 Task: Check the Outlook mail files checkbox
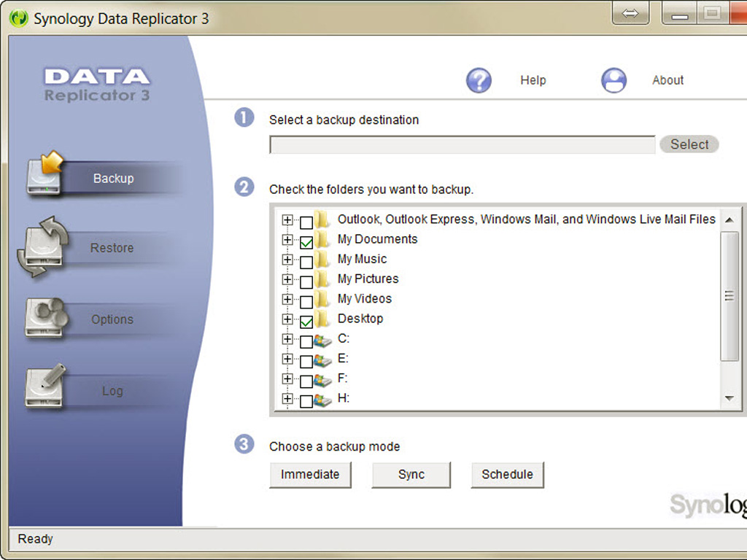pos(306,222)
